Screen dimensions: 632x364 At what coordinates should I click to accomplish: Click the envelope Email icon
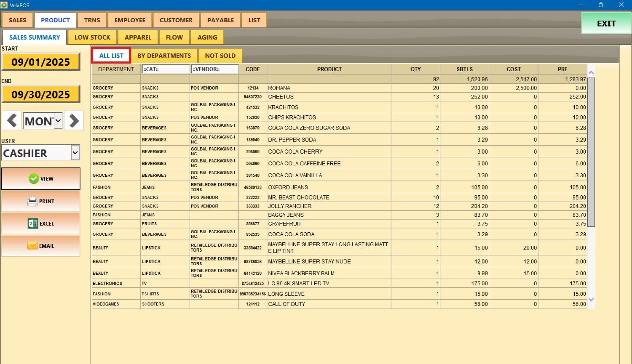pos(32,246)
